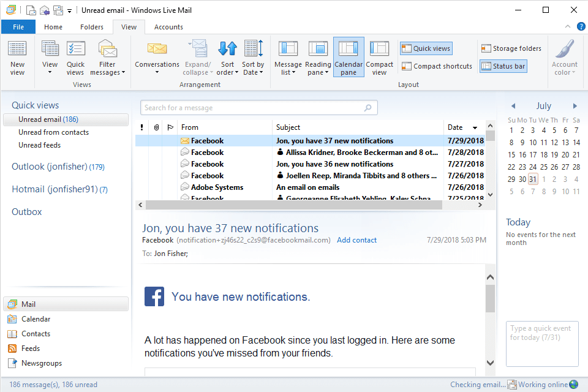
Task: Select the Compact view icon
Action: pyautogui.click(x=380, y=49)
